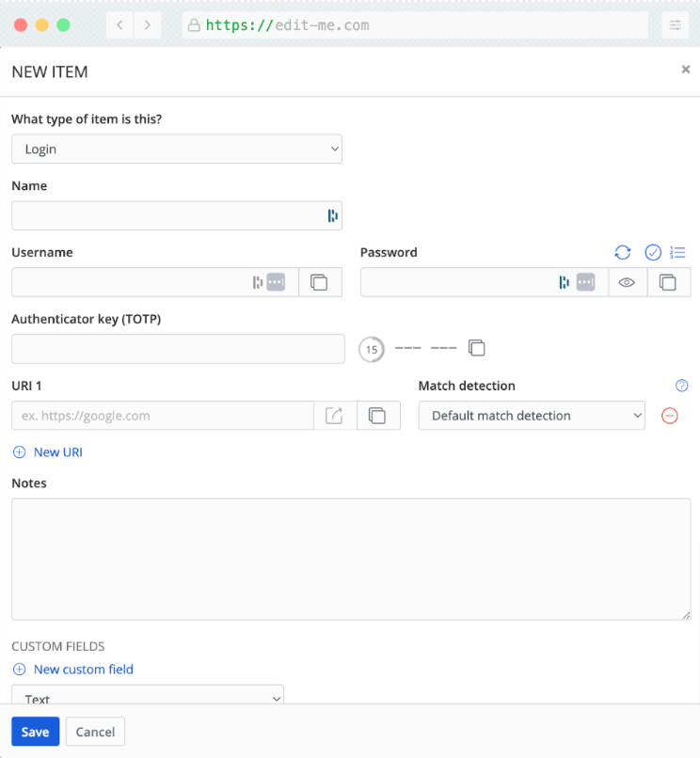The width and height of the screenshot is (700, 758).
Task: Remove URI 1 with red minus icon
Action: (x=670, y=416)
